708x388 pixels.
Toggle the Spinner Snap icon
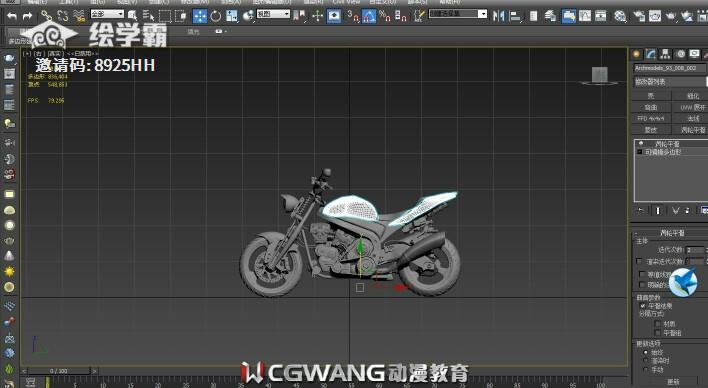(401, 16)
